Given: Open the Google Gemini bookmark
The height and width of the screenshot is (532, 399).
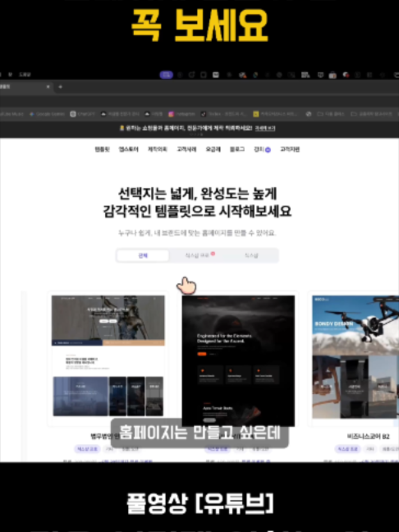Looking at the screenshot, I should pyautogui.click(x=47, y=114).
